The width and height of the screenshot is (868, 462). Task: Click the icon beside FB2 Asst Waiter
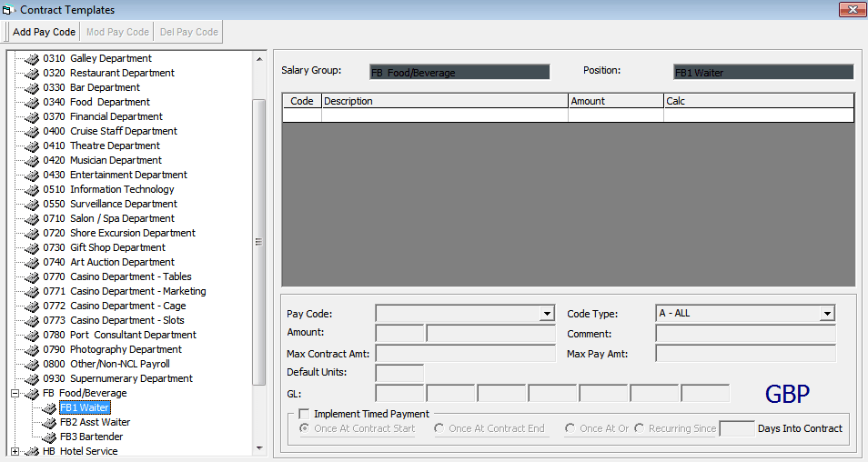click(49, 423)
